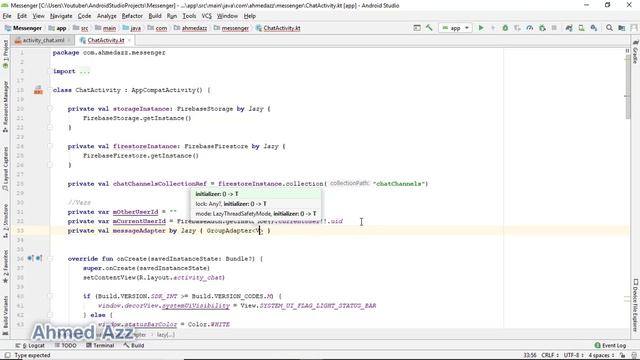This screenshot has width=640, height=360.
Task: Open the app run configuration dropdown
Action: pos(456,28)
